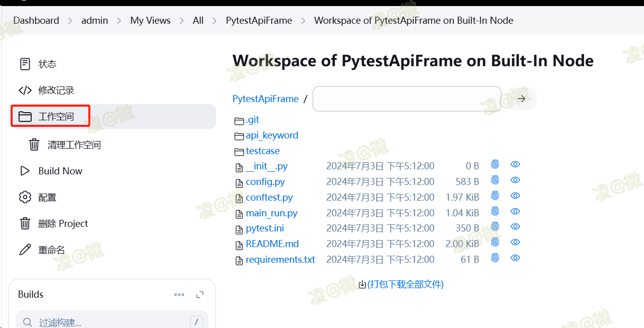Click the Build Now play icon

pos(25,171)
